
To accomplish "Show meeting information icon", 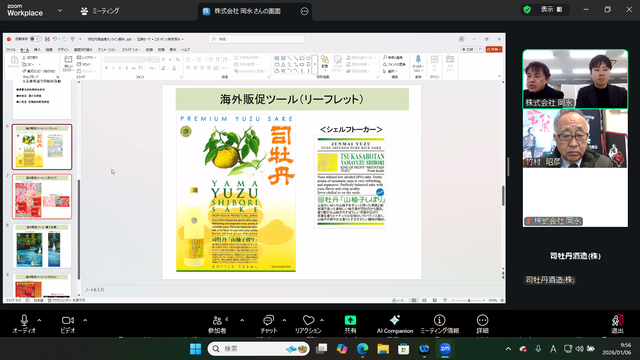I will pyautogui.click(x=439, y=320).
